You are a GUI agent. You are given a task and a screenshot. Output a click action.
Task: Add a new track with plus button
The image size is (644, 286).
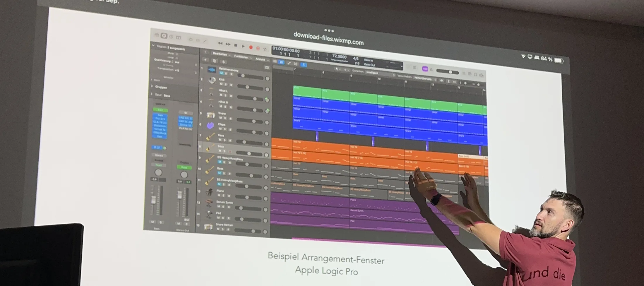click(x=205, y=60)
